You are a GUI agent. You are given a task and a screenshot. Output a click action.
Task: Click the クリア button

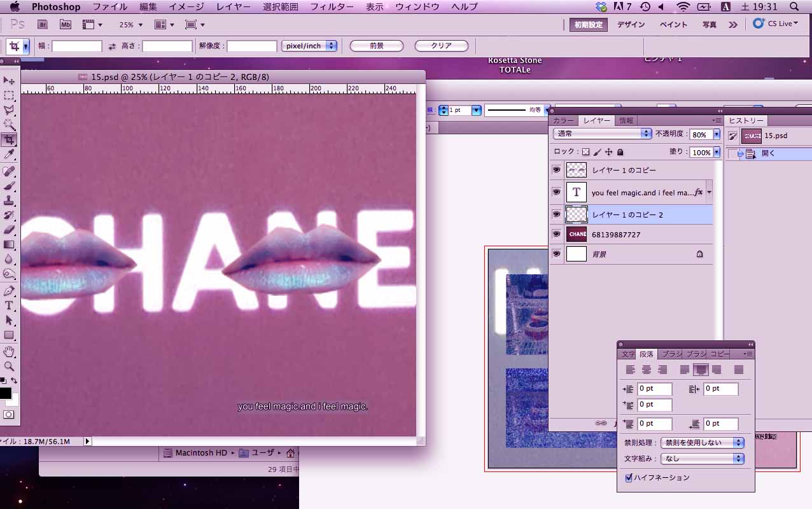pyautogui.click(x=442, y=46)
